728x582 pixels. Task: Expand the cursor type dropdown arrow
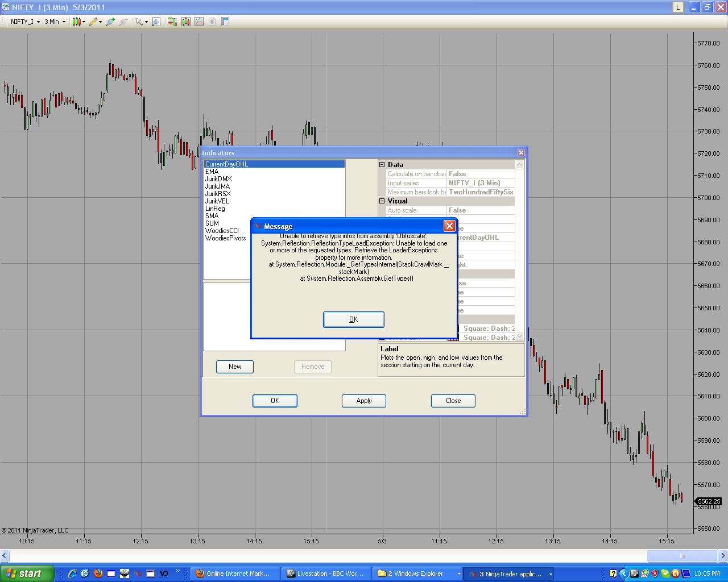(146, 22)
